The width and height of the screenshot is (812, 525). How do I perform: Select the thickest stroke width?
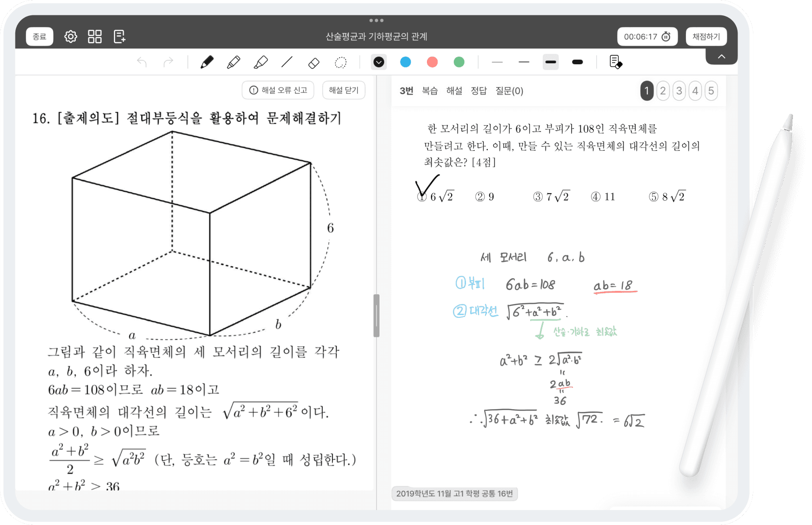[578, 62]
